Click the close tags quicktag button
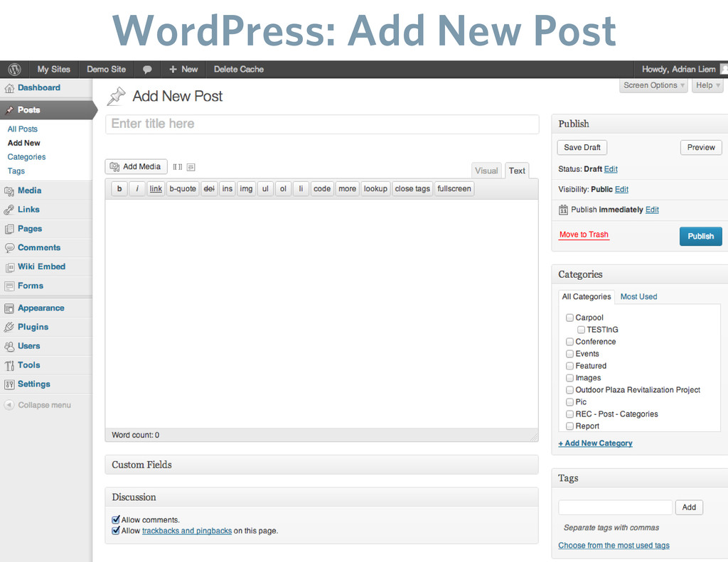Viewport: 728px width, 562px height. (412, 189)
